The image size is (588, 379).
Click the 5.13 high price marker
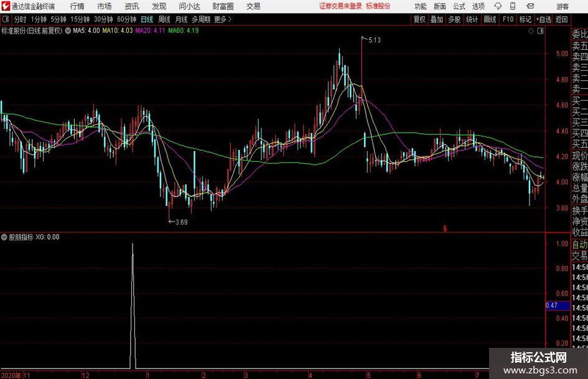click(374, 40)
